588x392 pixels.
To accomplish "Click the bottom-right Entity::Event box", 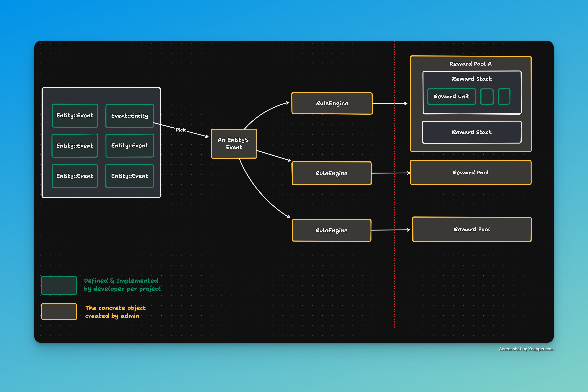I will point(129,176).
